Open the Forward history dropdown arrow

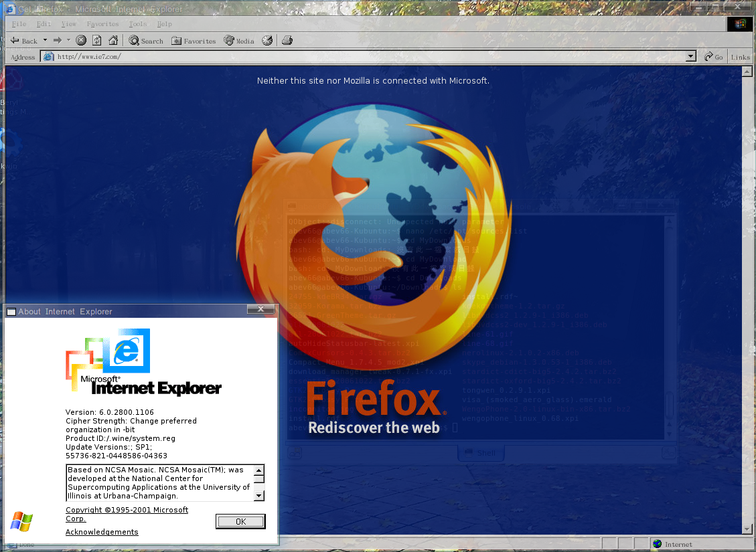68,40
